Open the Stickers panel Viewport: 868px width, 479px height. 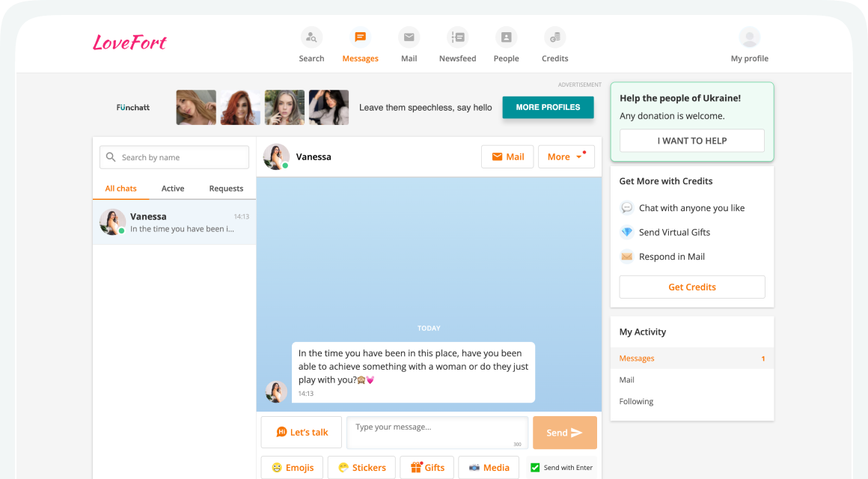tap(361, 468)
